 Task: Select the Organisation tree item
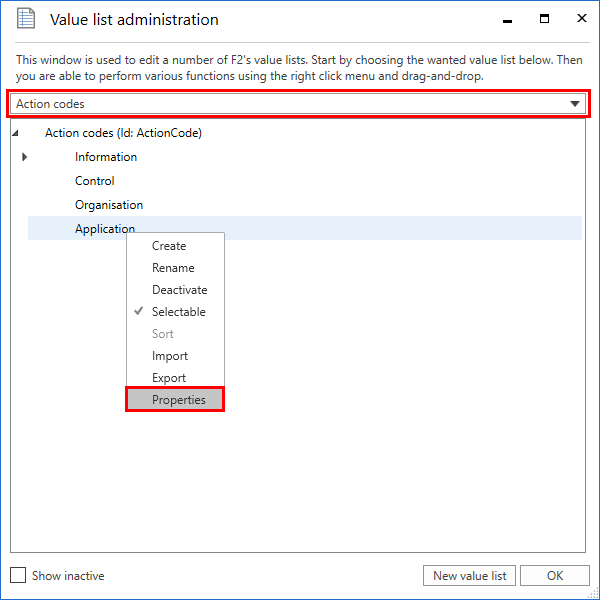tap(109, 205)
